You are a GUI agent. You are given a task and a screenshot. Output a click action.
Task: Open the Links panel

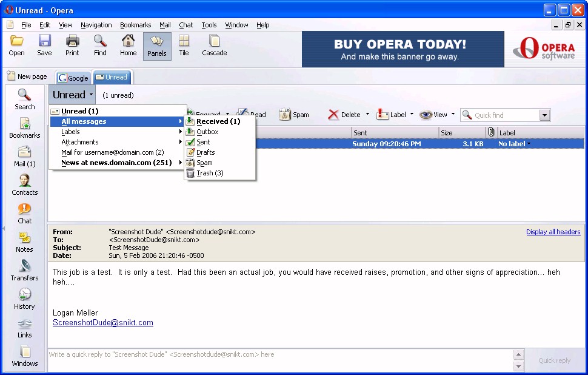[x=24, y=328]
